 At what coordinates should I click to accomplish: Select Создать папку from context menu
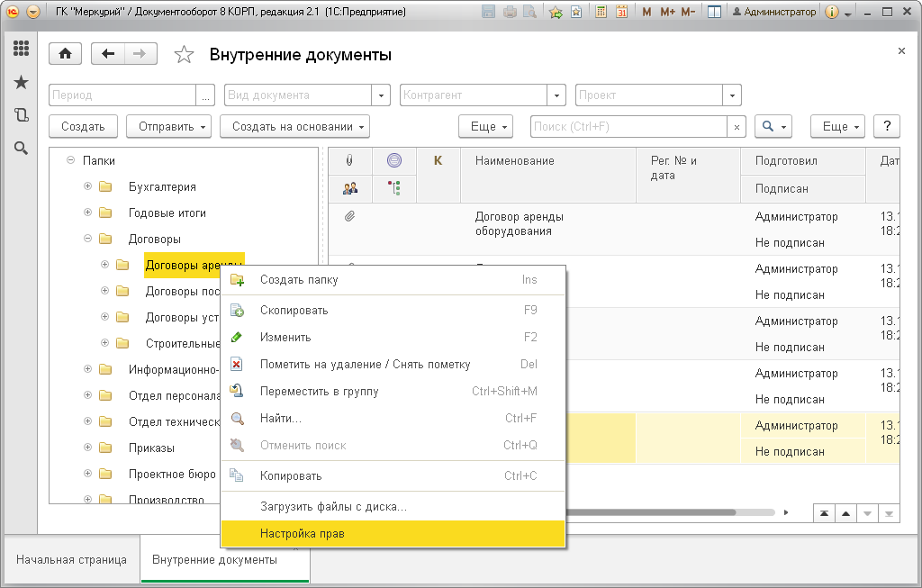tap(393, 280)
